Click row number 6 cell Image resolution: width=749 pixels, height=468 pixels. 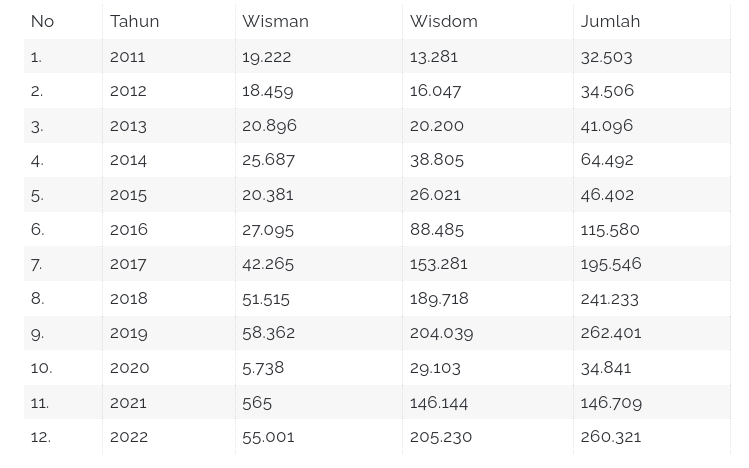point(38,229)
